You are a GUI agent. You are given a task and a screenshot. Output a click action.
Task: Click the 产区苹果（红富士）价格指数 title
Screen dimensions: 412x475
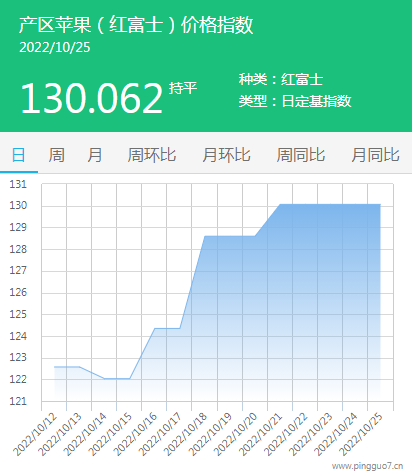point(136,25)
